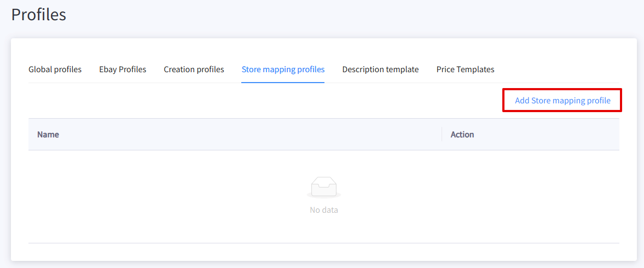The image size is (644, 268).
Task: Click the red highlight border around Add link
Action: [x=562, y=89]
